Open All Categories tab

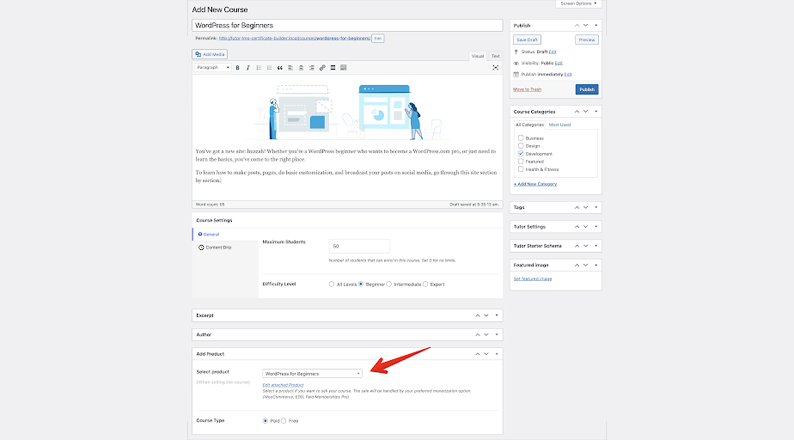[529, 125]
